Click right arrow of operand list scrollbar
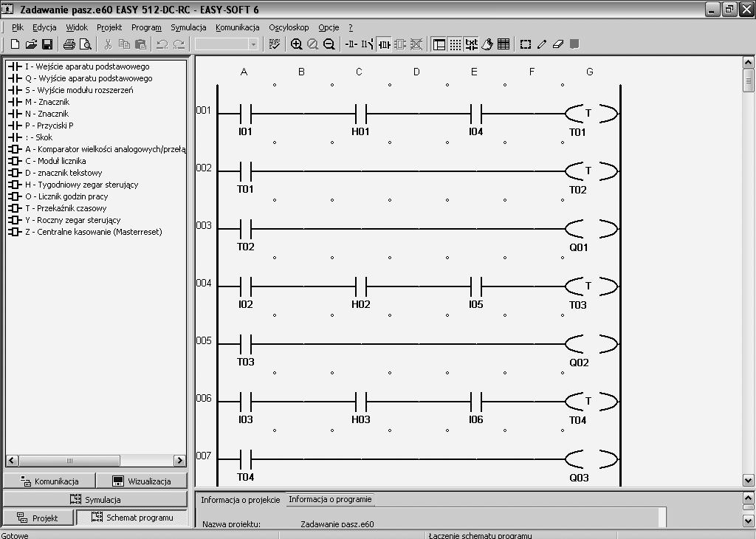Screen dimensions: 756x539 [x=180, y=461]
